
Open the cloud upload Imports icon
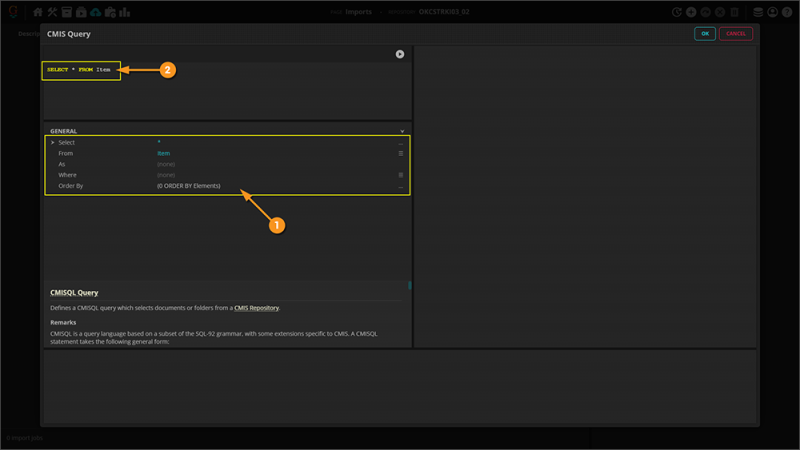(95, 12)
